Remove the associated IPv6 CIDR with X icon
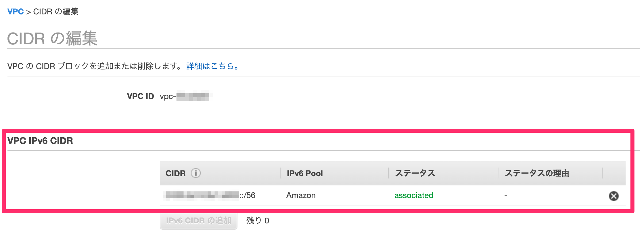The image size is (644, 247). (x=614, y=196)
